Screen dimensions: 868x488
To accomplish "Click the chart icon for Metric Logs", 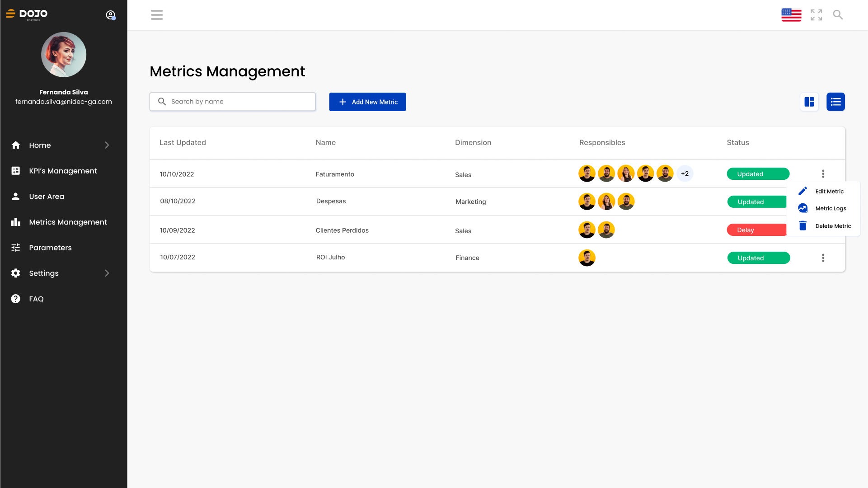I will 802,208.
